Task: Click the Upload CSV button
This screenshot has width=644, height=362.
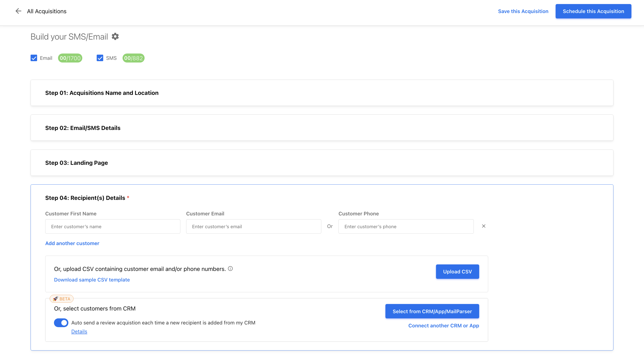Action: coord(457,272)
